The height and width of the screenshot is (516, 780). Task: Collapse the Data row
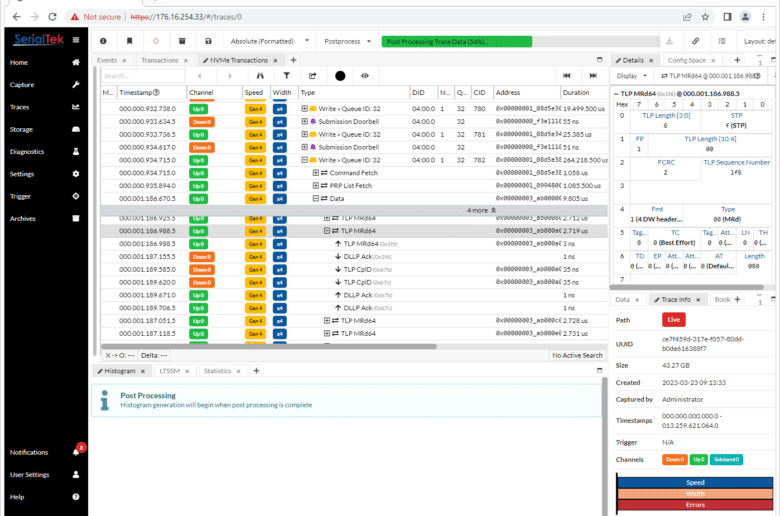[315, 199]
